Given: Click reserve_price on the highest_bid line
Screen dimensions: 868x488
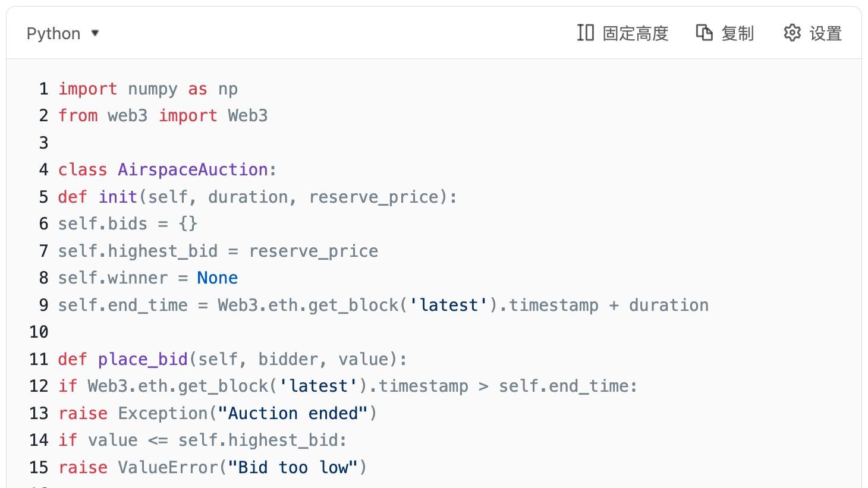Looking at the screenshot, I should pyautogui.click(x=313, y=251).
